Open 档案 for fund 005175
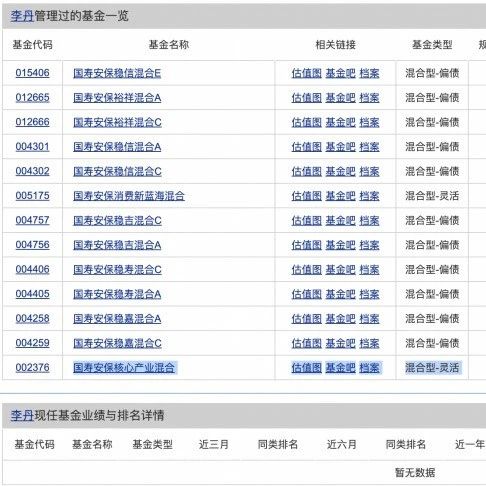Screen dimensions: 486x486 (x=369, y=196)
